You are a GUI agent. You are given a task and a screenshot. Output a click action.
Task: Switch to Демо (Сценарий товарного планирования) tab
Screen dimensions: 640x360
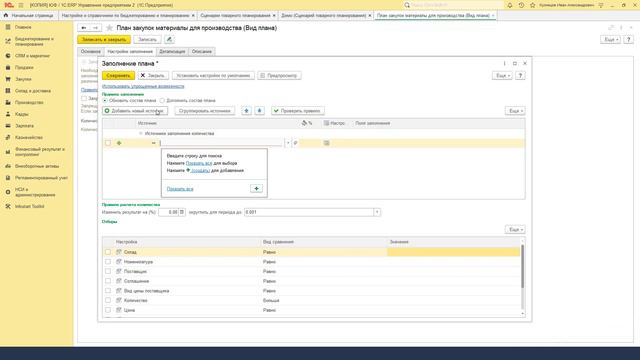(x=323, y=16)
